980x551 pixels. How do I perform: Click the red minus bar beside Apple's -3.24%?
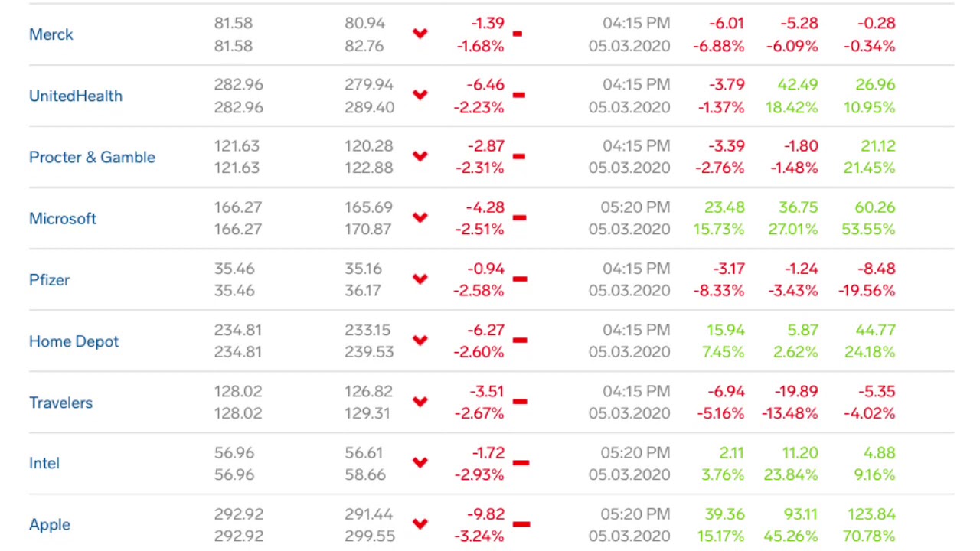[x=521, y=524]
